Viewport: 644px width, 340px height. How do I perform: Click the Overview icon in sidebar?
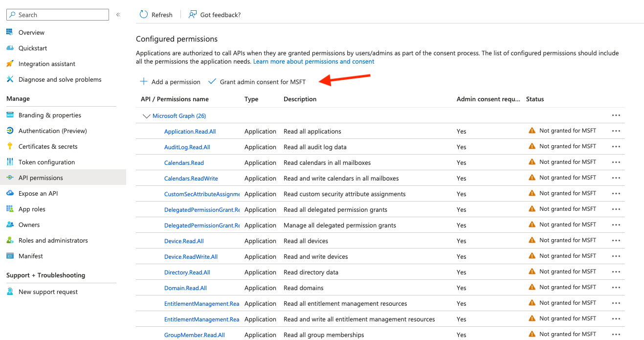click(x=10, y=32)
